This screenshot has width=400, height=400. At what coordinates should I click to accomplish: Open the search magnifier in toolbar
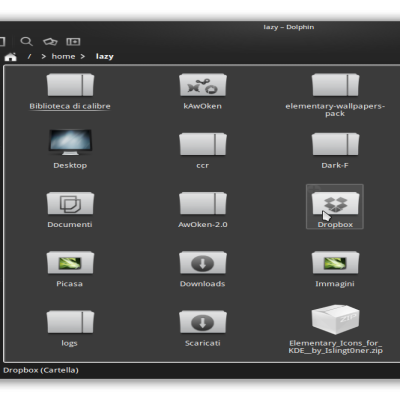click(26, 41)
